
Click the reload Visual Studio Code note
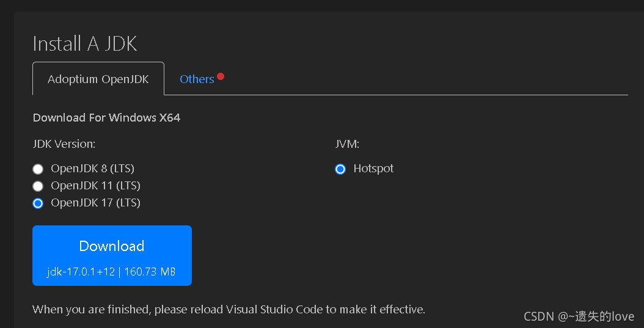point(229,309)
